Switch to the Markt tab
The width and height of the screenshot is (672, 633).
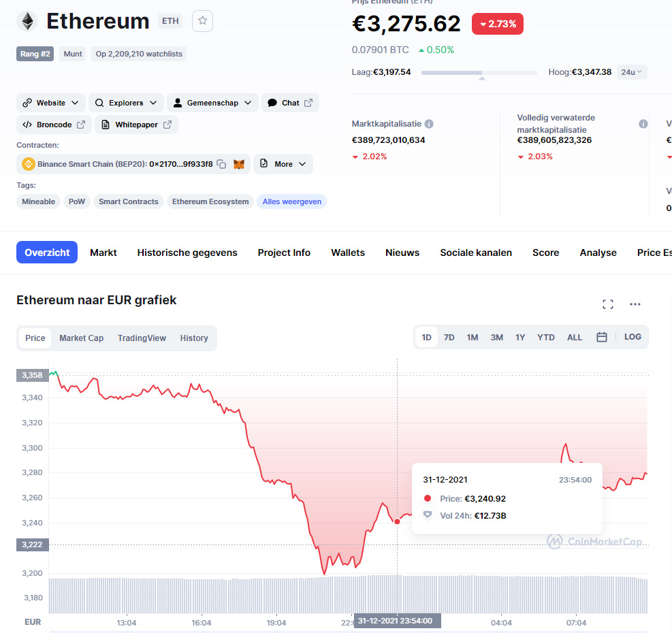coord(103,253)
